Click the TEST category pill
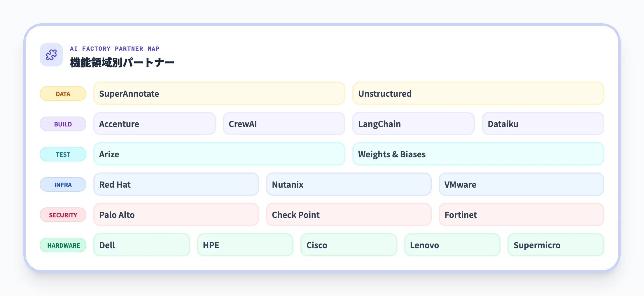This screenshot has height=296, width=644. point(63,154)
